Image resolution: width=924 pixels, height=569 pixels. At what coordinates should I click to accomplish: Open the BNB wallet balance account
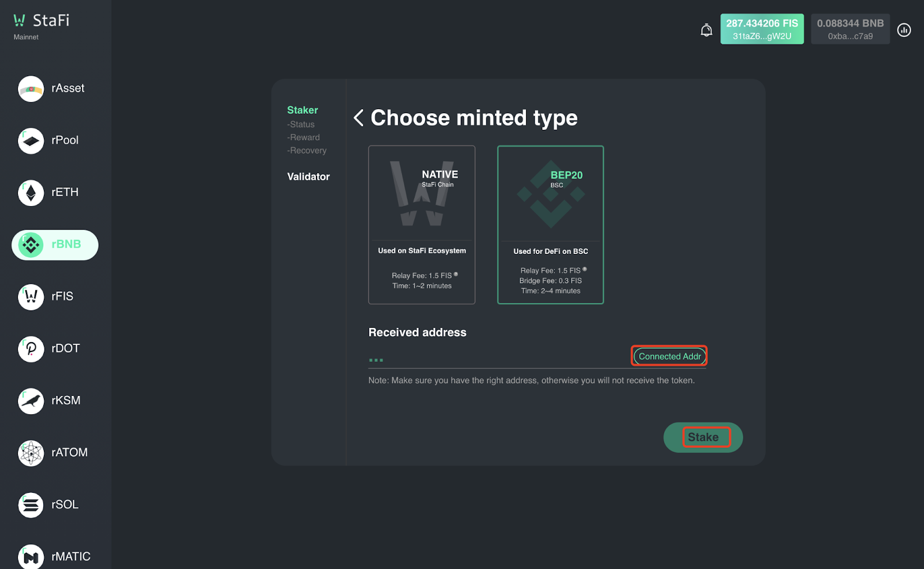pos(851,29)
